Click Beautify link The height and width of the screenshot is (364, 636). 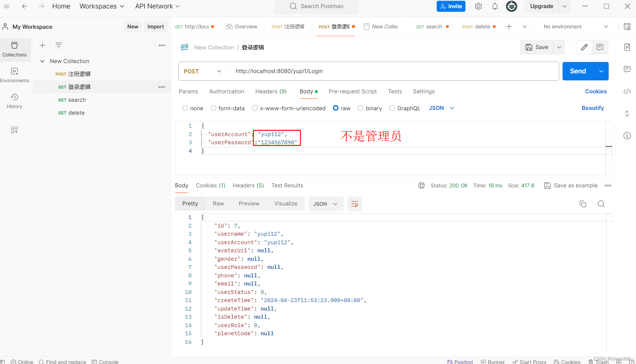point(593,108)
